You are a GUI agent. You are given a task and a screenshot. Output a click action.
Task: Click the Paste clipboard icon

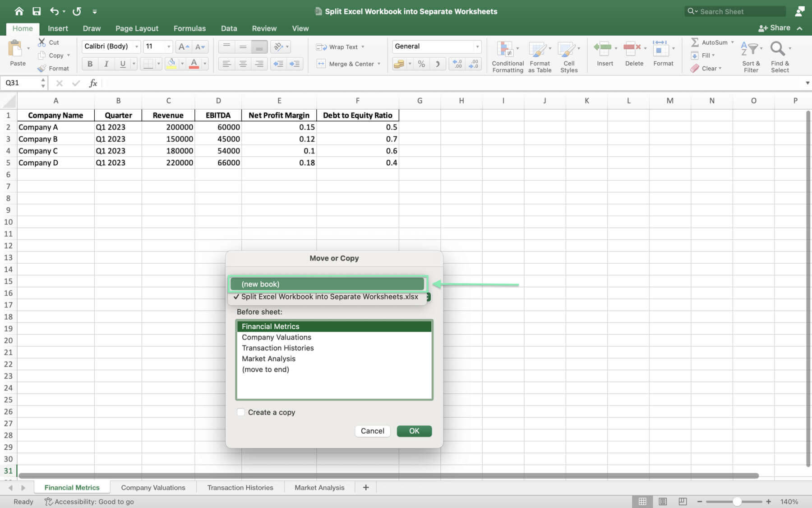coord(16,49)
